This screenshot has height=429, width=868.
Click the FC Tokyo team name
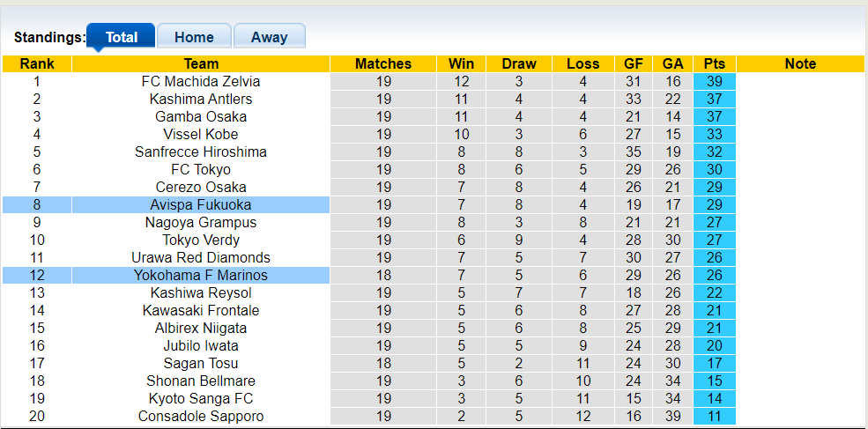point(201,169)
